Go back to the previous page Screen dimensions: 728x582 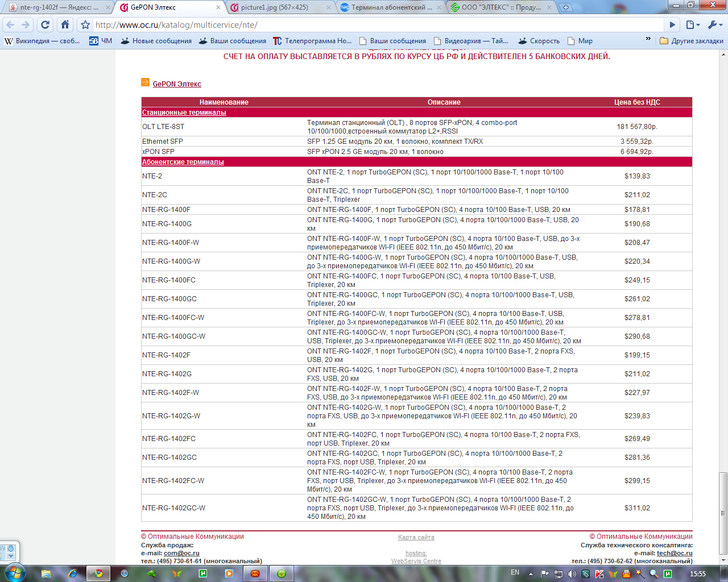(10, 25)
